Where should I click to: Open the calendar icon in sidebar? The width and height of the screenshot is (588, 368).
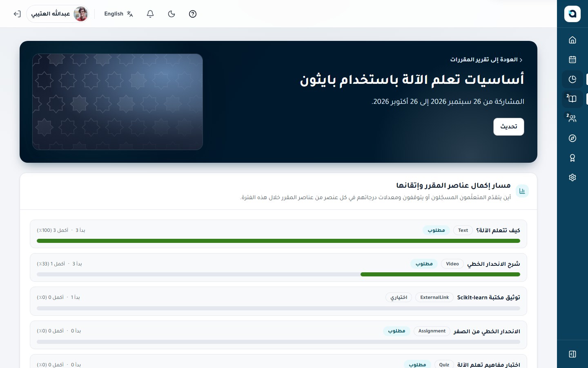[572, 60]
